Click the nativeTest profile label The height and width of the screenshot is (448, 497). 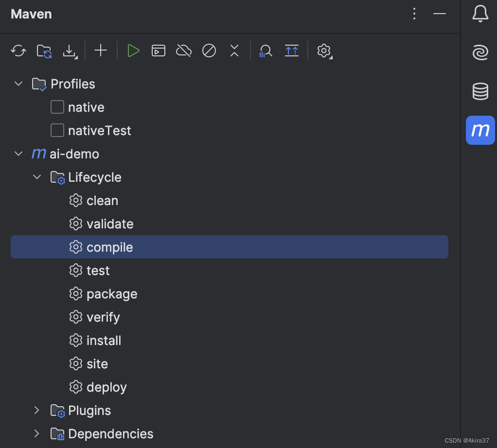(100, 130)
